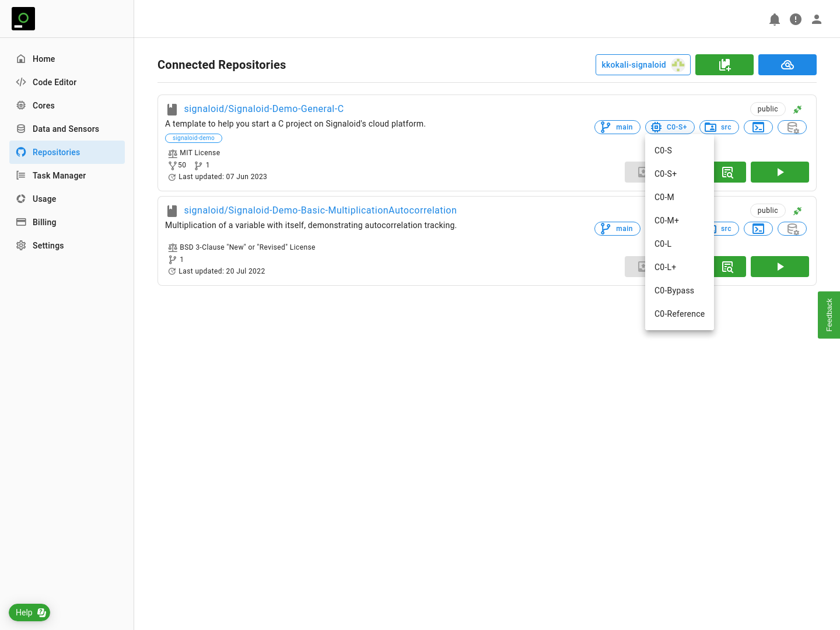
Task: Open data sources icon for MultiplicationAutocorrelation repository
Action: click(x=792, y=229)
